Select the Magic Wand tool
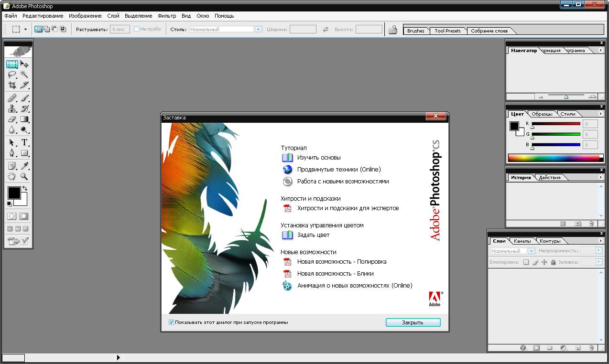Viewport: 609px width, 364px height. click(x=24, y=75)
